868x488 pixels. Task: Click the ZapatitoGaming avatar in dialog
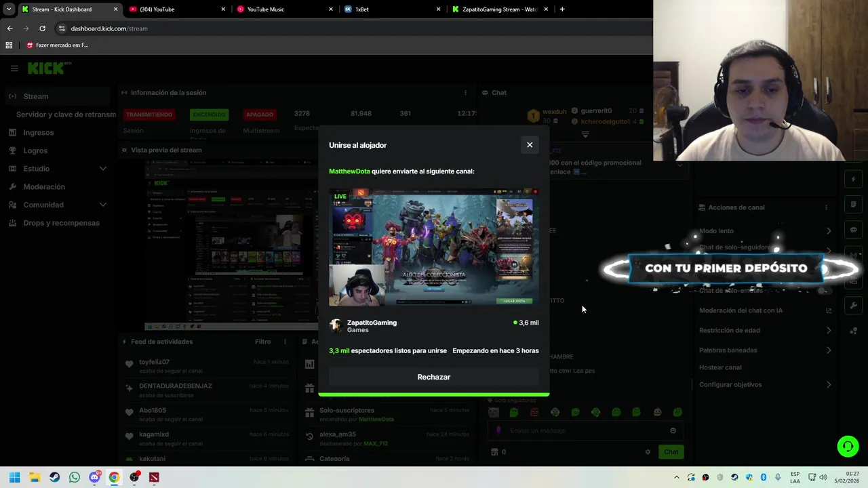tap(336, 326)
